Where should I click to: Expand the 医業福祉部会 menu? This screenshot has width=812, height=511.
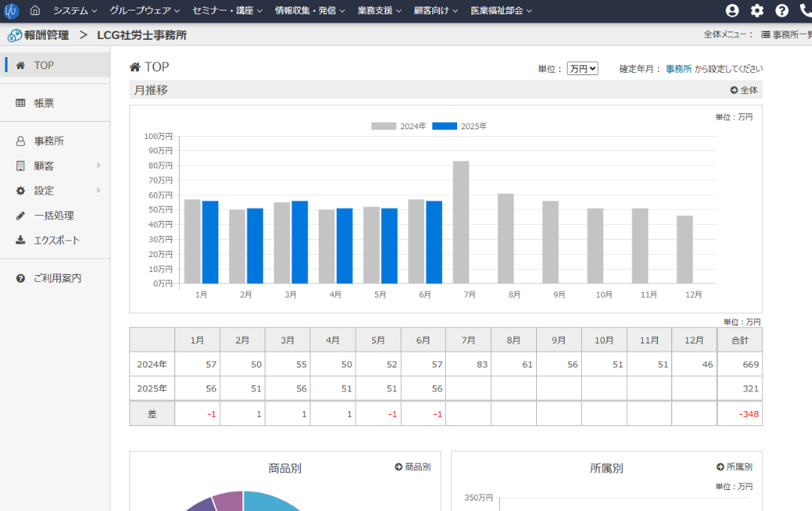501,11
